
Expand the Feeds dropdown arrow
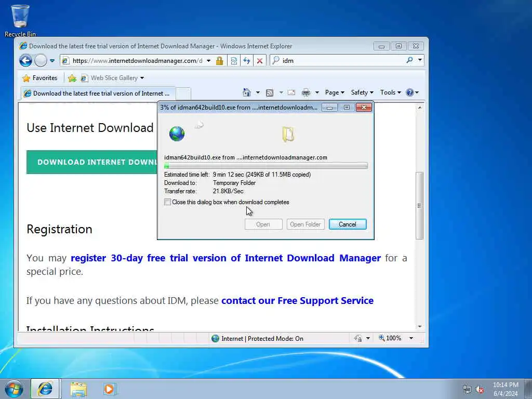click(281, 92)
